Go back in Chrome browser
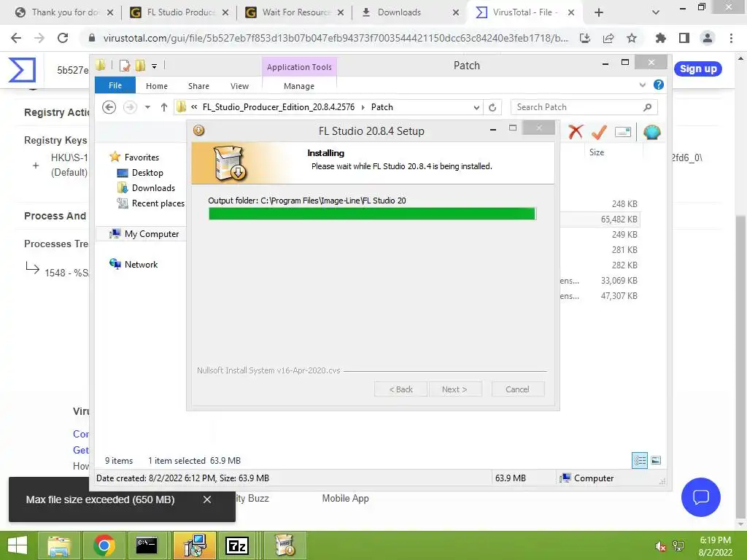747x560 pixels. click(x=16, y=38)
